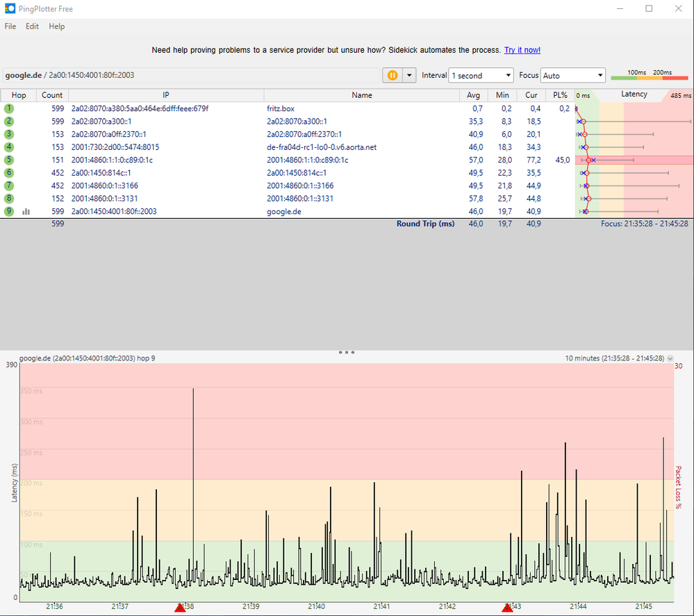Select IP 2001:4860:1:1:0:c89:0:1c in hop 5
694x616 pixels.
coord(112,160)
